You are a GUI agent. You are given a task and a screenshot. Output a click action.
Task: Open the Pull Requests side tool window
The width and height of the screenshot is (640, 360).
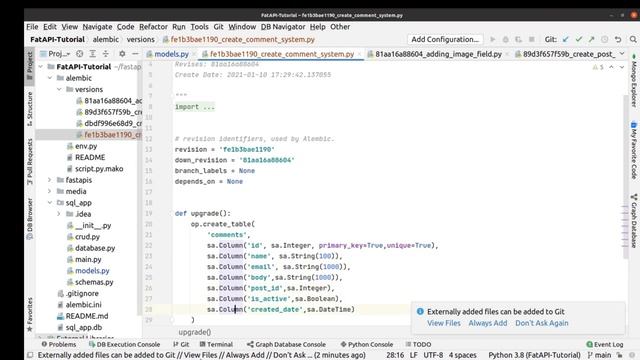pyautogui.click(x=29, y=162)
